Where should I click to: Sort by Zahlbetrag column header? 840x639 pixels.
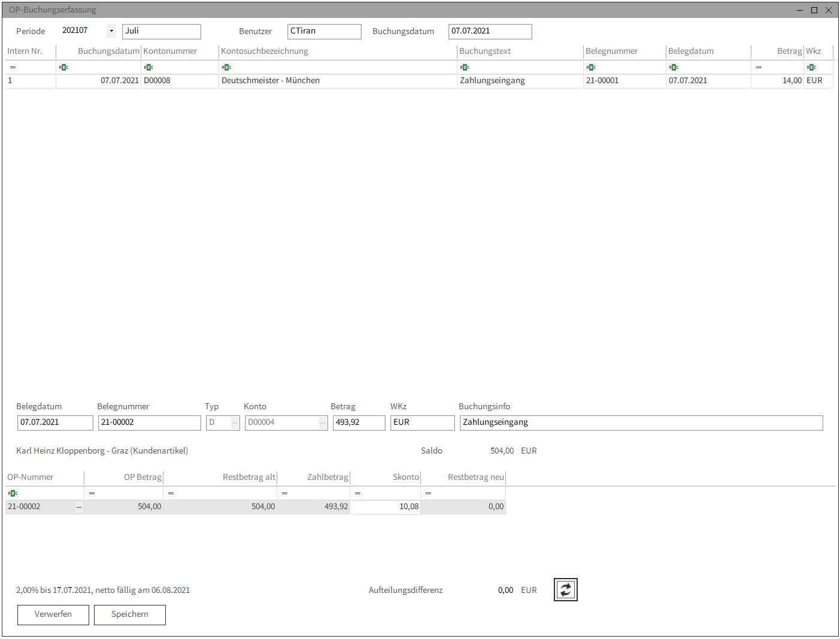pos(313,477)
